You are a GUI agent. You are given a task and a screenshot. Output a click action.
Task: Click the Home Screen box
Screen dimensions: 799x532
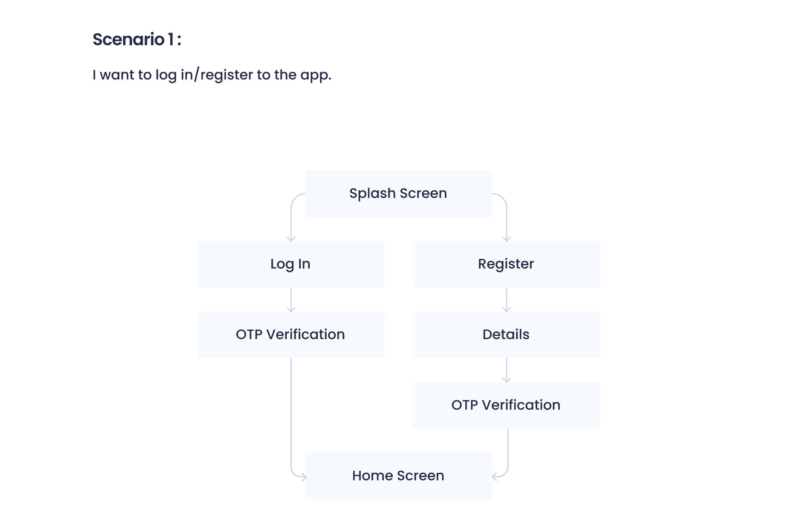[399, 476]
